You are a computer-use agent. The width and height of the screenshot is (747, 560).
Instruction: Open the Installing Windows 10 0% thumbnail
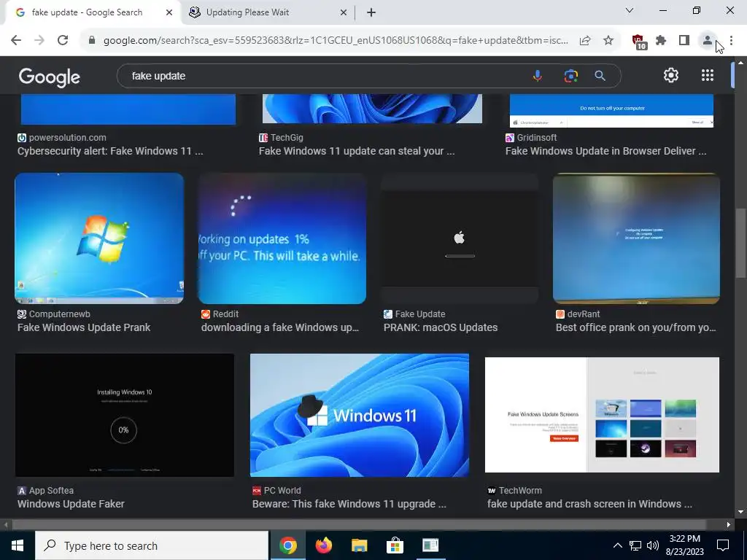click(x=124, y=415)
